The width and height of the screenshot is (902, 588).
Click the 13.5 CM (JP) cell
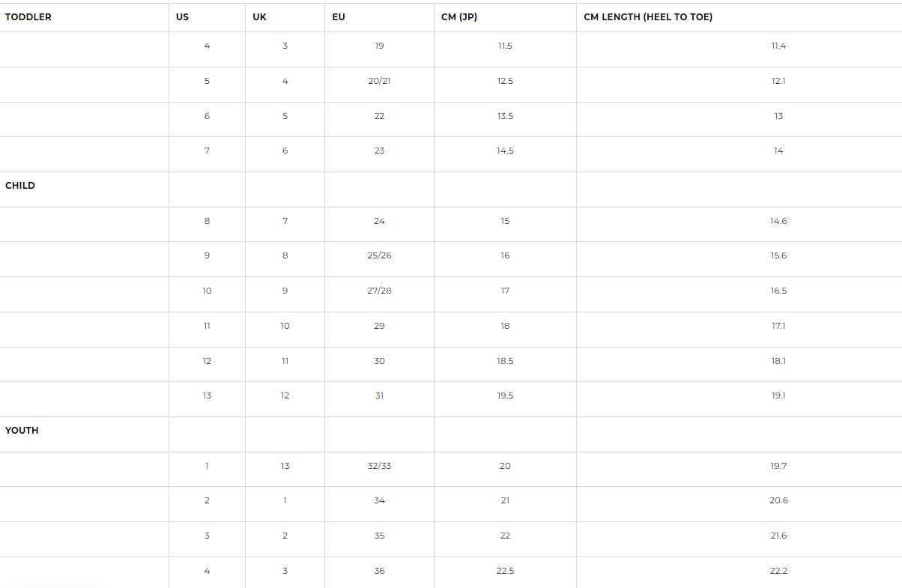[505, 116]
